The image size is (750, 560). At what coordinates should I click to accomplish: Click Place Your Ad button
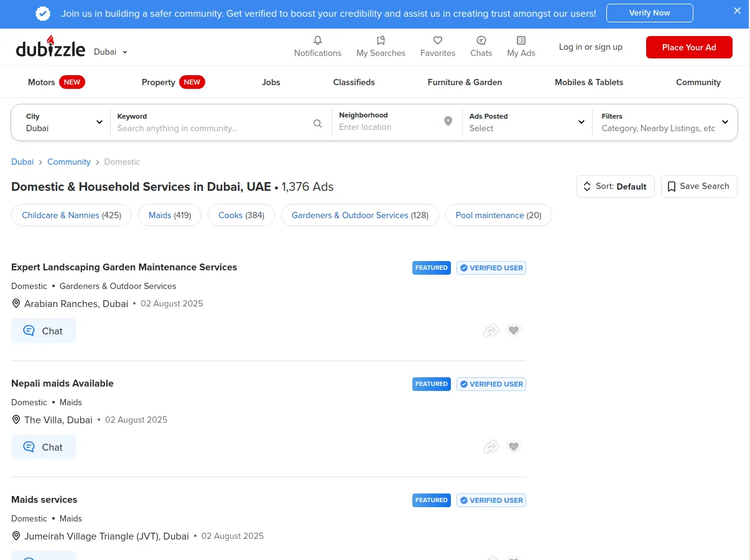(689, 47)
